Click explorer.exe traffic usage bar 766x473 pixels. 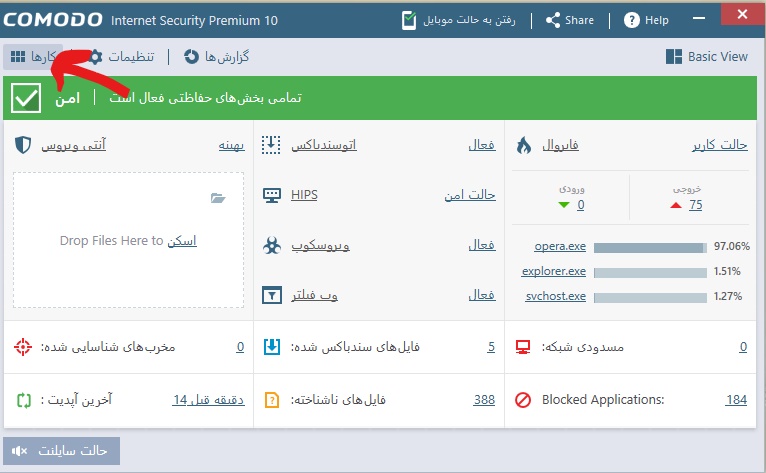(650, 273)
